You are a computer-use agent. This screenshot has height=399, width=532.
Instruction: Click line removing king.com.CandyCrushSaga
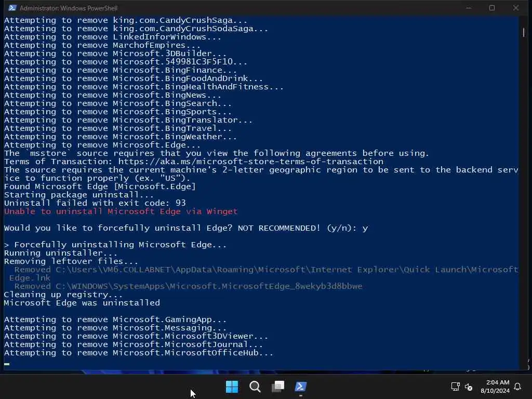click(126, 20)
